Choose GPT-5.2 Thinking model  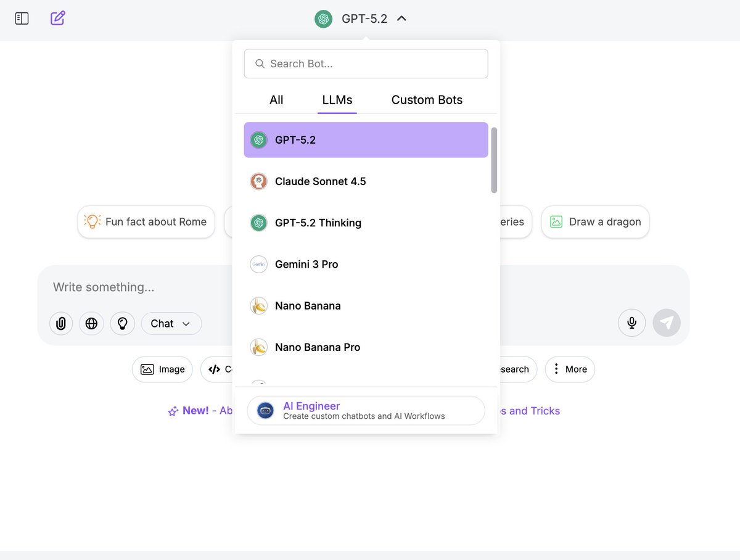(366, 223)
